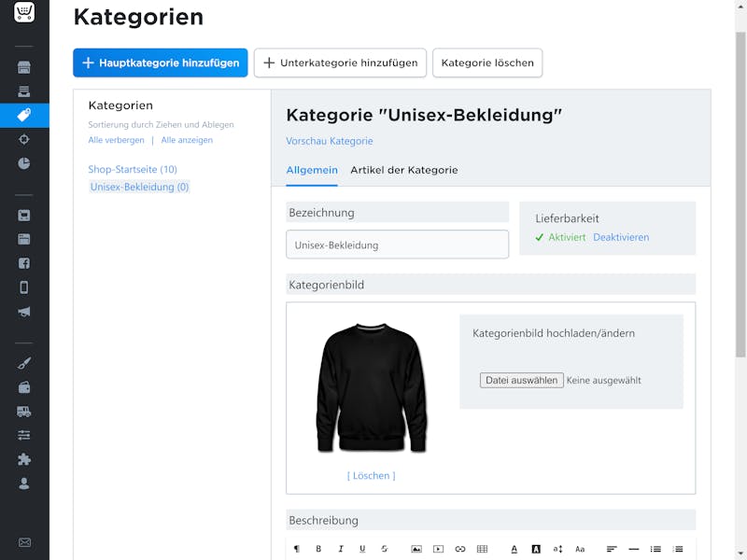
Task: Click Hauptkategorie hinzufügen button
Action: coord(161,63)
